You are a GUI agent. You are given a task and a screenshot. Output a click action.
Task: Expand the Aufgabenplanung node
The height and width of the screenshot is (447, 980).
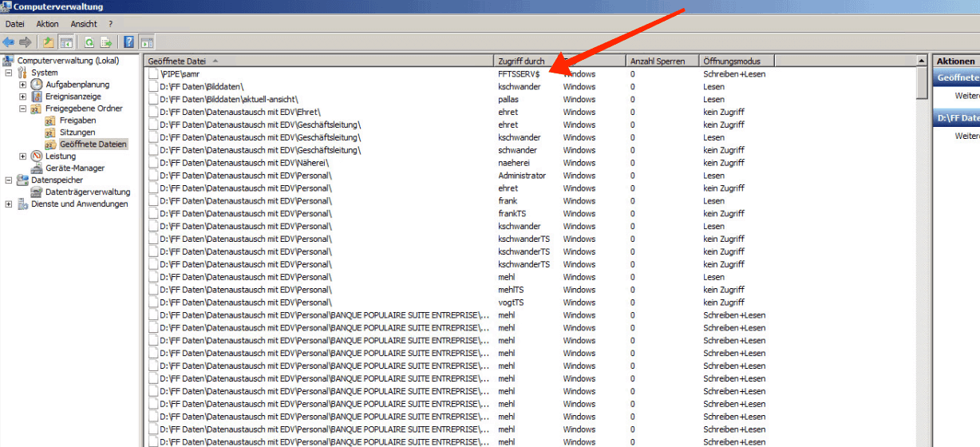tap(22, 85)
